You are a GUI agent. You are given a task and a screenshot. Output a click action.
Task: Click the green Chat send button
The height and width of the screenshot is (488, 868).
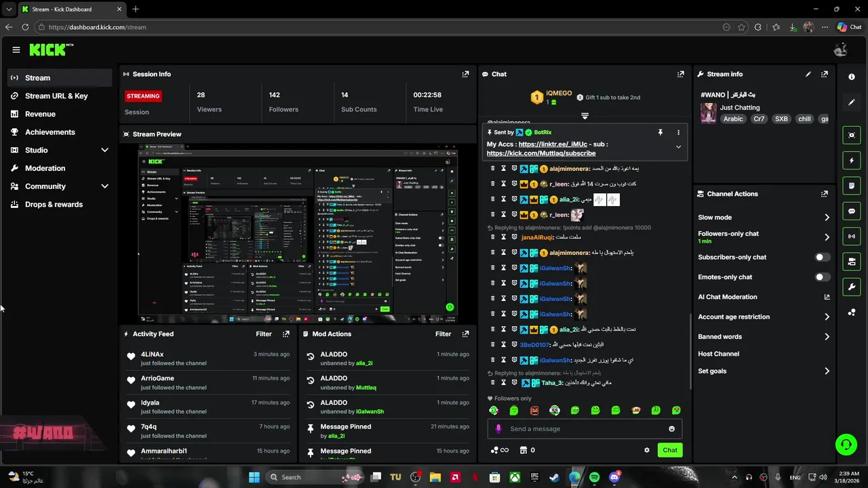point(670,450)
